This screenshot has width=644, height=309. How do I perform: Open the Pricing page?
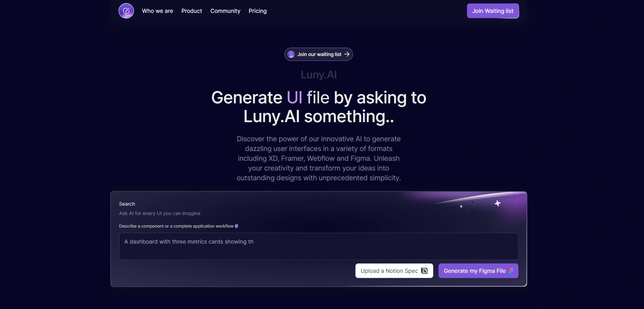pos(258,11)
